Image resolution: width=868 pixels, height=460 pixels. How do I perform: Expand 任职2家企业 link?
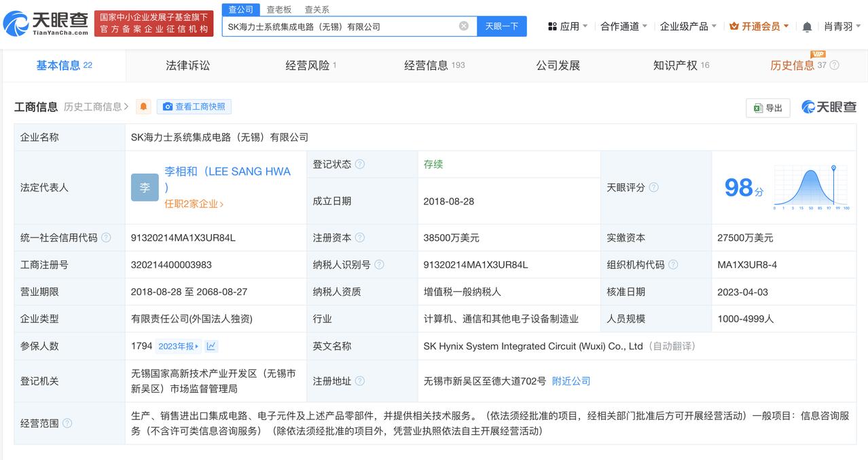pyautogui.click(x=194, y=204)
